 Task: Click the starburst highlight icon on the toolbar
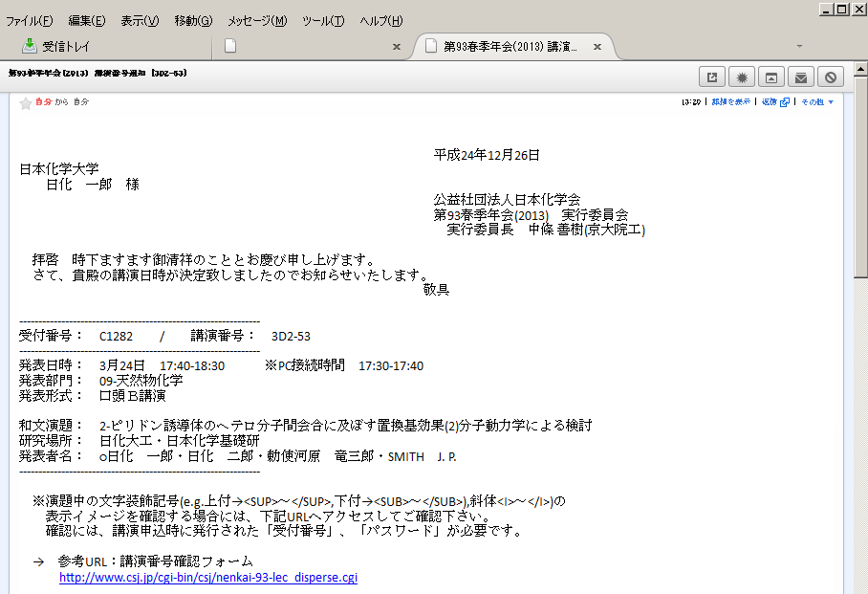tap(742, 76)
